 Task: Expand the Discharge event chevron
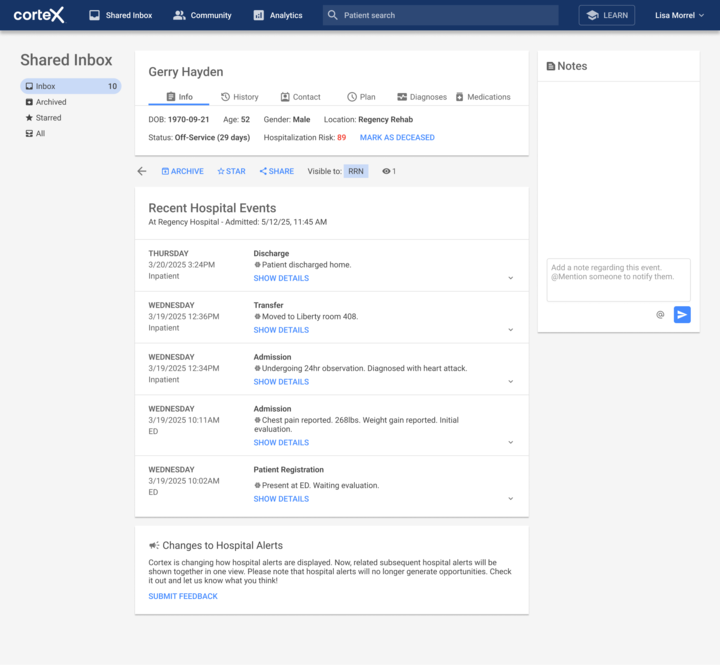(x=511, y=278)
